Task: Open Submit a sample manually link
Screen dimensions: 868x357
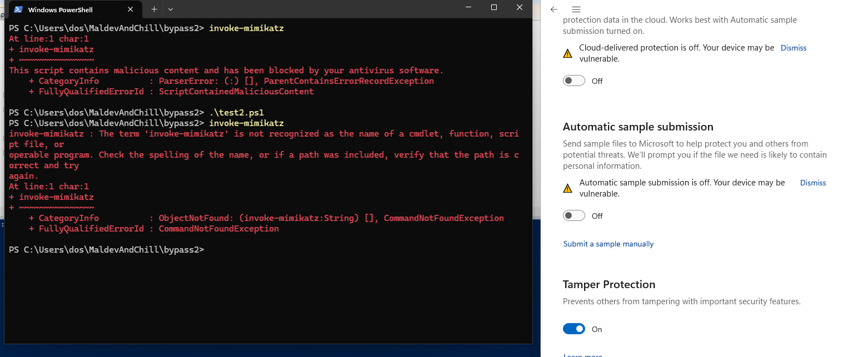Action: pyautogui.click(x=608, y=244)
